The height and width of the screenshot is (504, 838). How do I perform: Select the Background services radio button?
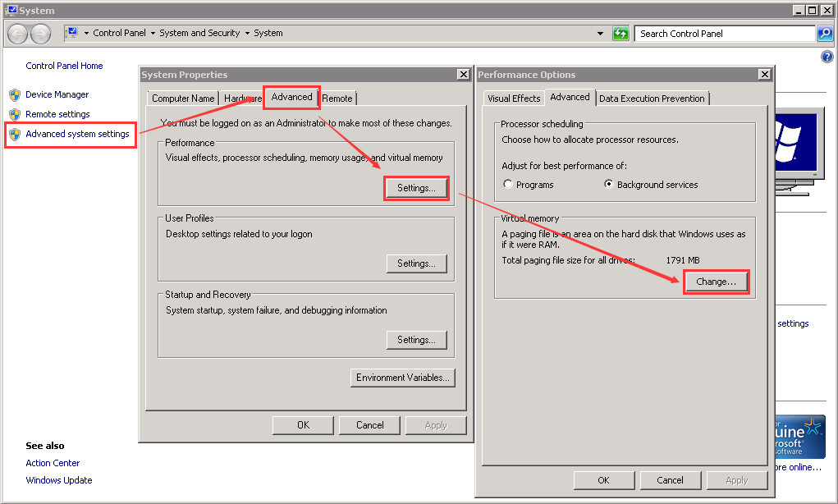(608, 185)
